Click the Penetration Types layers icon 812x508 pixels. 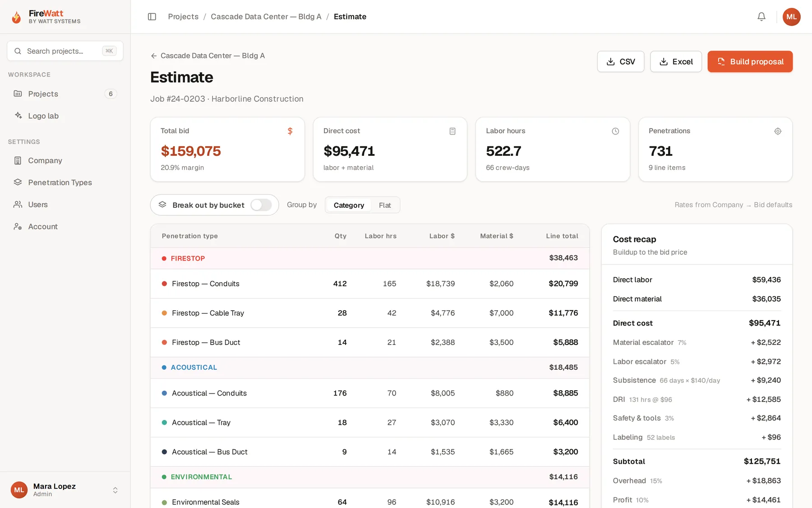(x=18, y=182)
